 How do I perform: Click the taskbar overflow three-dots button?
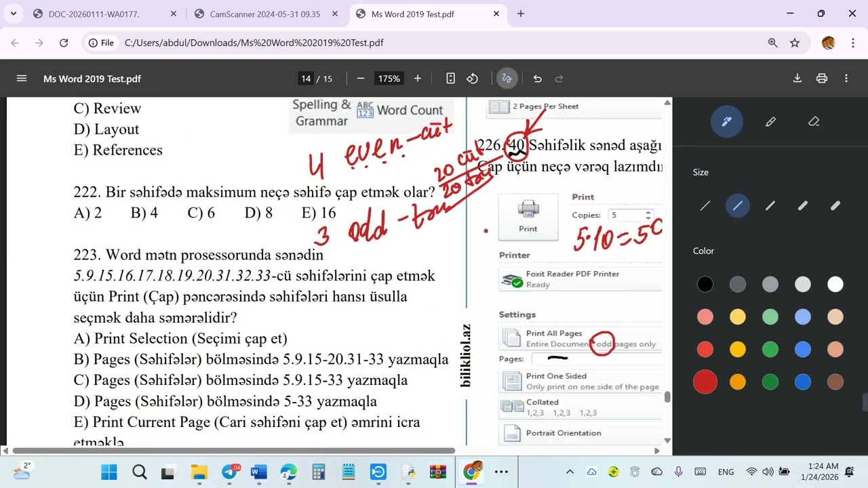coord(501,472)
